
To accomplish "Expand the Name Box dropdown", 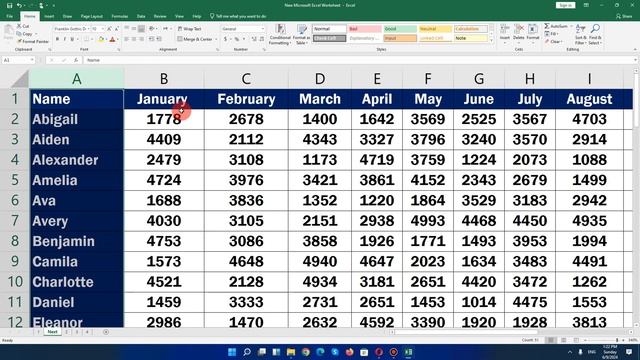I will click(32, 60).
